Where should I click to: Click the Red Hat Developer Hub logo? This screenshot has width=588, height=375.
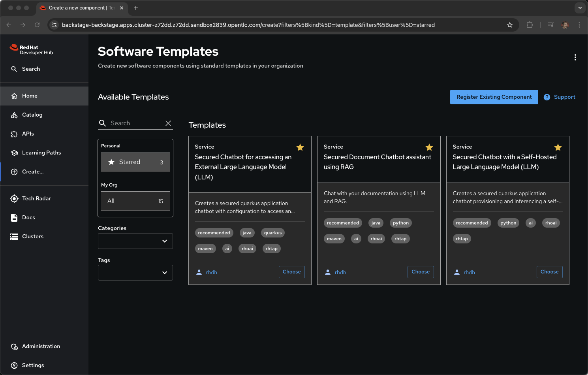coord(31,50)
